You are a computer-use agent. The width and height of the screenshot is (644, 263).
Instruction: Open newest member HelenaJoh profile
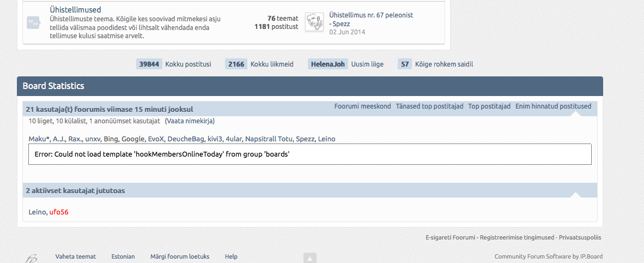pyautogui.click(x=328, y=64)
